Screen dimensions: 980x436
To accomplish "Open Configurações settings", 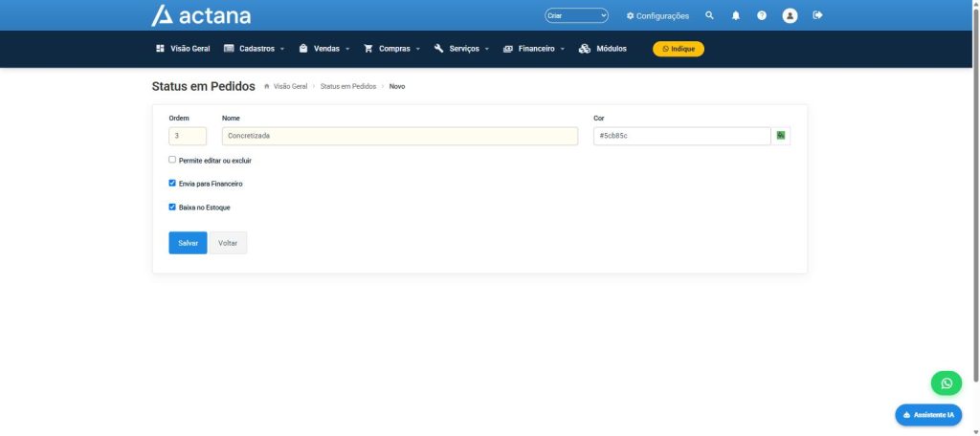I will click(x=657, y=15).
